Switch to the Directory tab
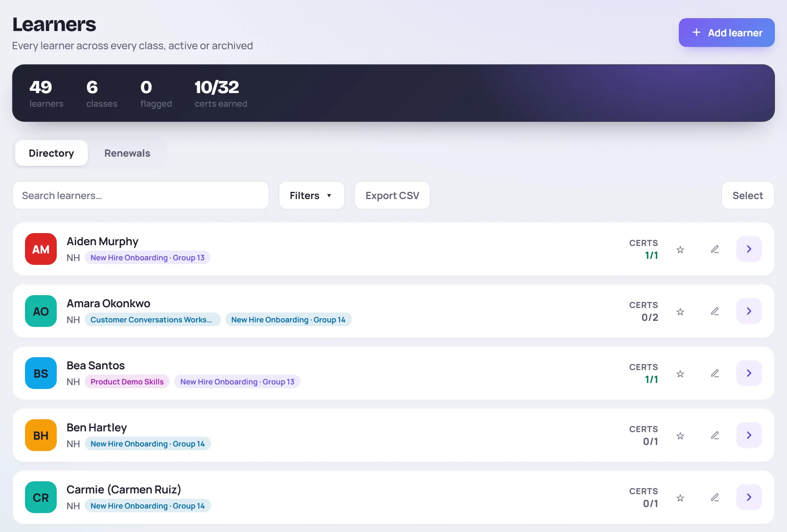The width and height of the screenshot is (787, 532). pos(51,153)
